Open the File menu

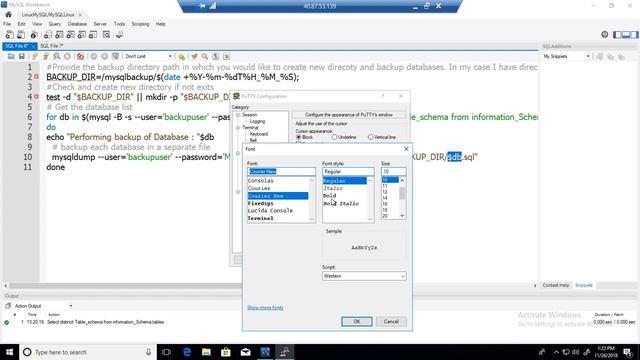coord(7,24)
